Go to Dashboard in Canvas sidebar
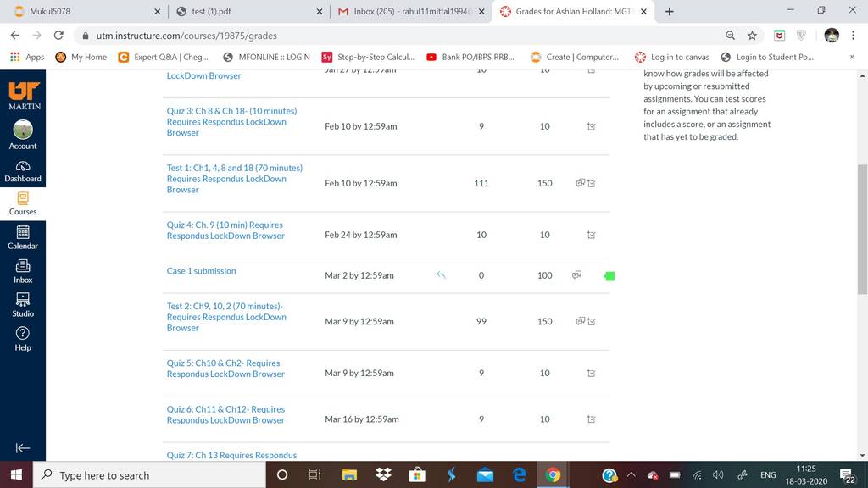The width and height of the screenshot is (868, 488). tap(23, 171)
